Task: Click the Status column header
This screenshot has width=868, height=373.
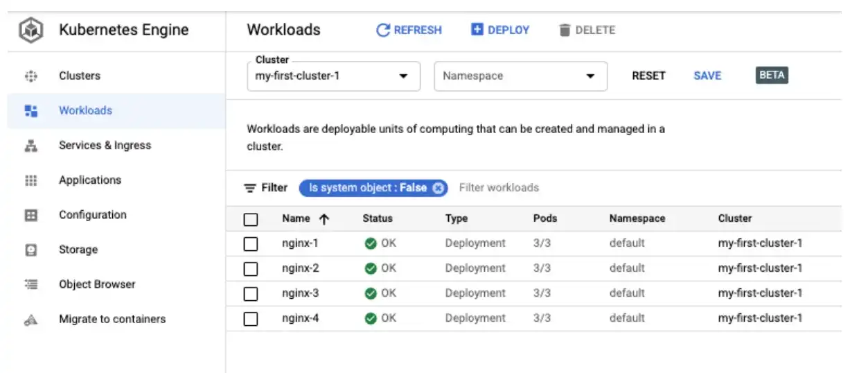Action: pyautogui.click(x=378, y=218)
